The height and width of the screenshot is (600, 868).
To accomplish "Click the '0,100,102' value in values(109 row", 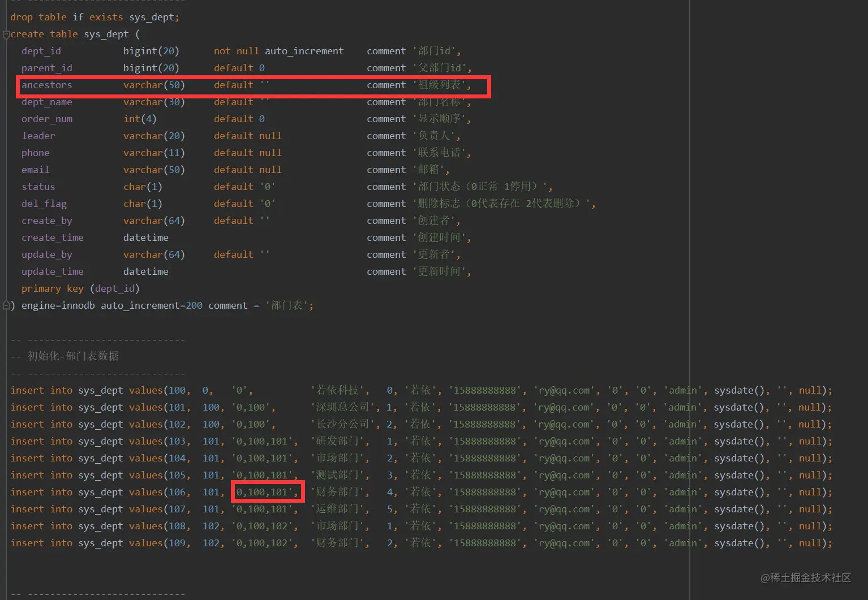I will coord(262,543).
